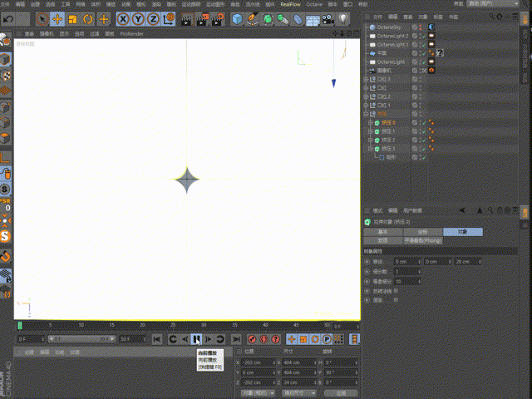Open the object coordinate mode dropdown
The height and width of the screenshot is (399, 532).
[x=259, y=393]
